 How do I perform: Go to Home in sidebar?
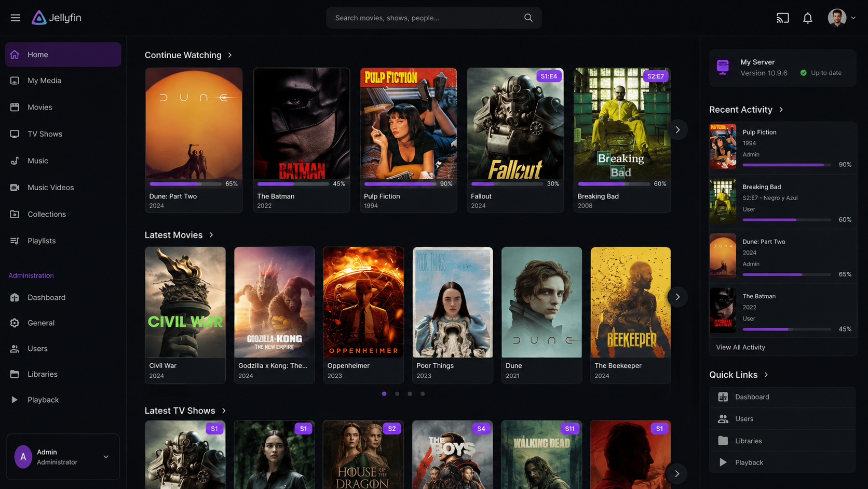[x=63, y=55]
